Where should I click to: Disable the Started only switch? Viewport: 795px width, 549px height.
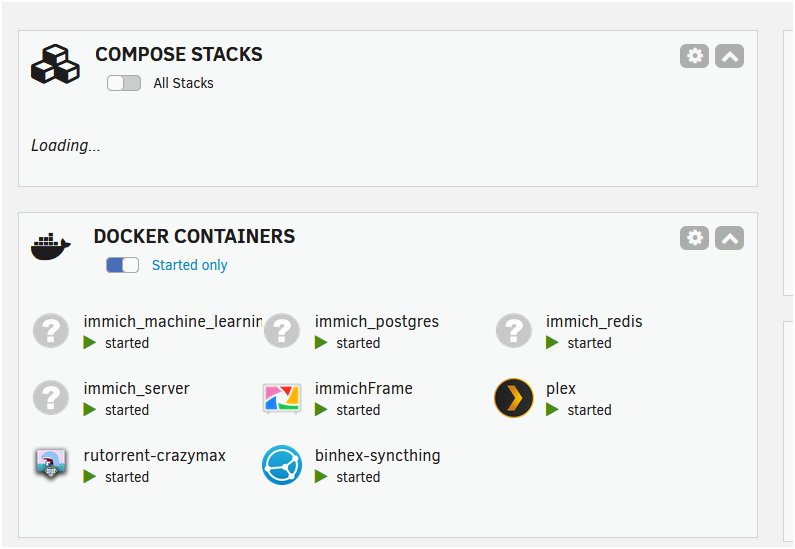point(123,265)
